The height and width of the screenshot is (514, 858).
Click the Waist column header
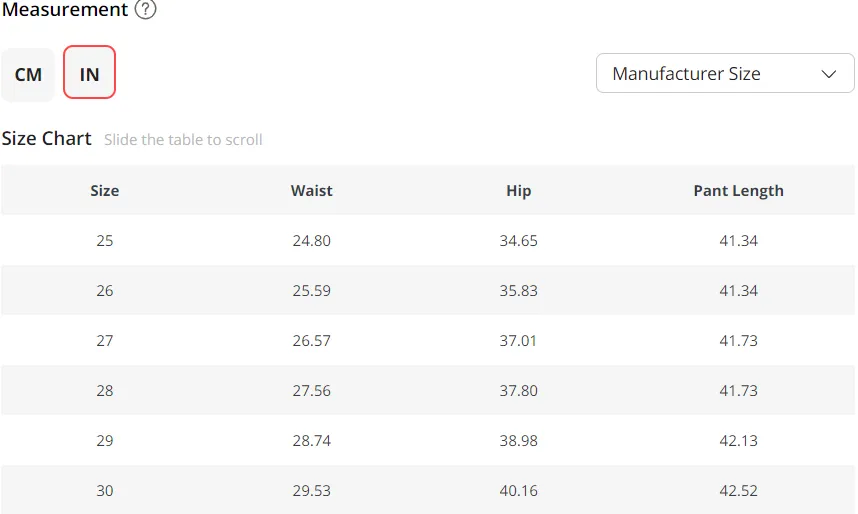tap(311, 190)
